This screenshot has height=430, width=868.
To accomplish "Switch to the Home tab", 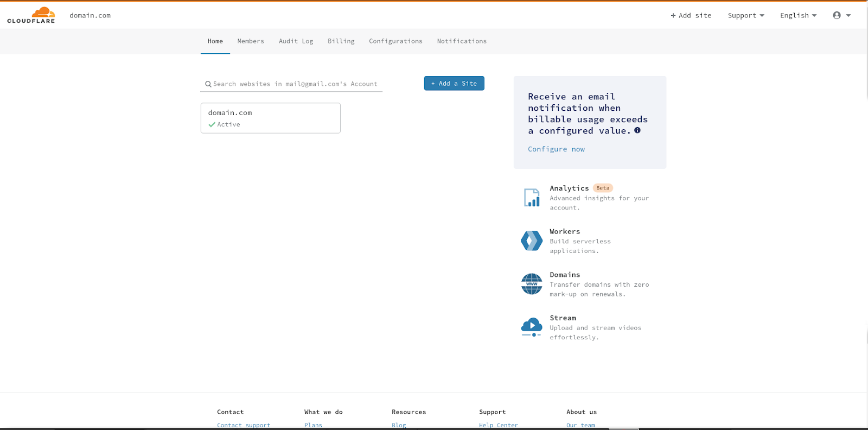I will tap(215, 41).
